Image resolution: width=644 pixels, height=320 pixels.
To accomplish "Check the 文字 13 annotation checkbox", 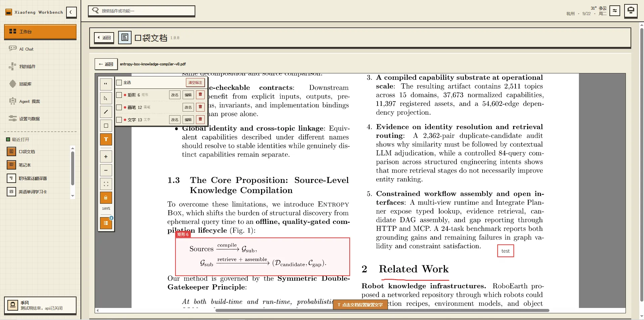I will coord(119,120).
